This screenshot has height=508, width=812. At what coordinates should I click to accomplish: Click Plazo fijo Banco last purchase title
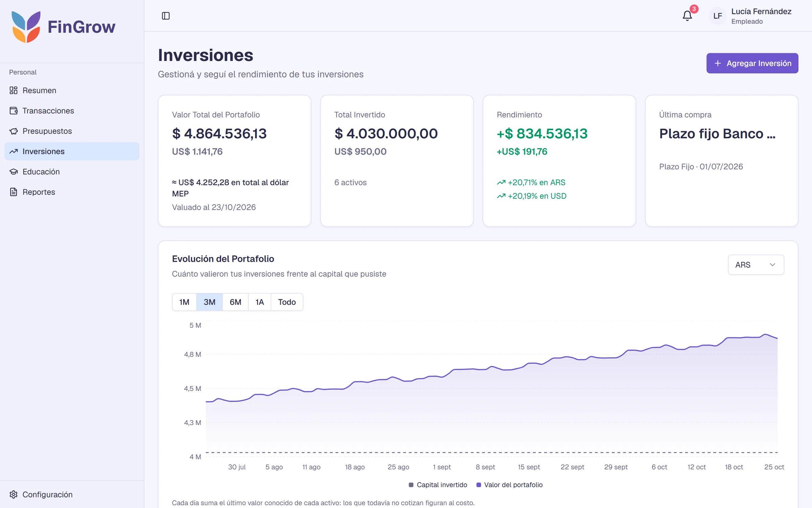717,134
